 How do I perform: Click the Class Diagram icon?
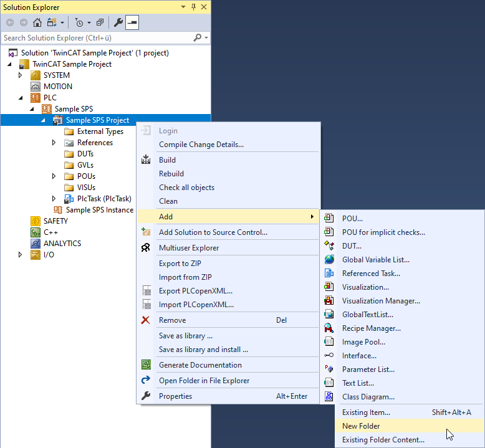pyautogui.click(x=329, y=396)
